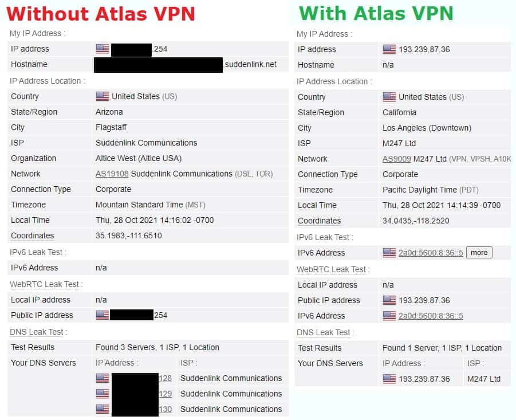Click the DNS server link ending in 130
The height and width of the screenshot is (420, 516).
point(166,410)
